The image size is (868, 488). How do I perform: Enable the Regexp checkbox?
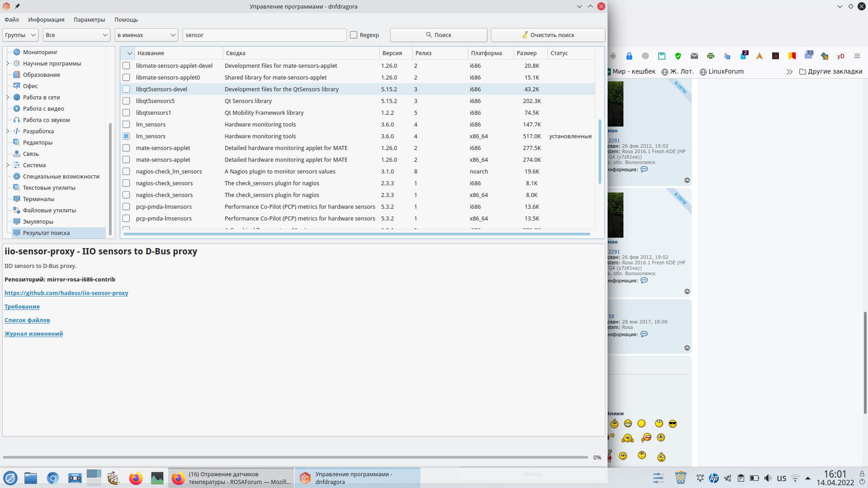coord(354,35)
